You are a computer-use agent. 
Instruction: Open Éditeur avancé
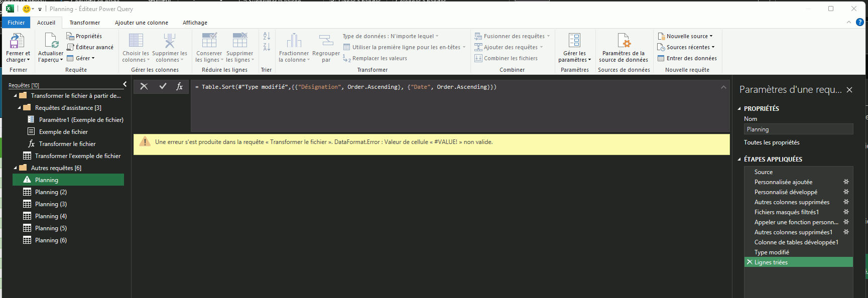pos(90,47)
